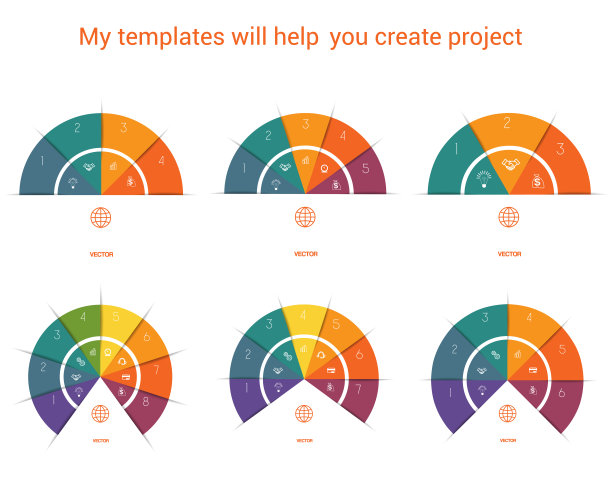Click the globe icon below the five-segment diagram
612x479 pixels.
coord(305,217)
